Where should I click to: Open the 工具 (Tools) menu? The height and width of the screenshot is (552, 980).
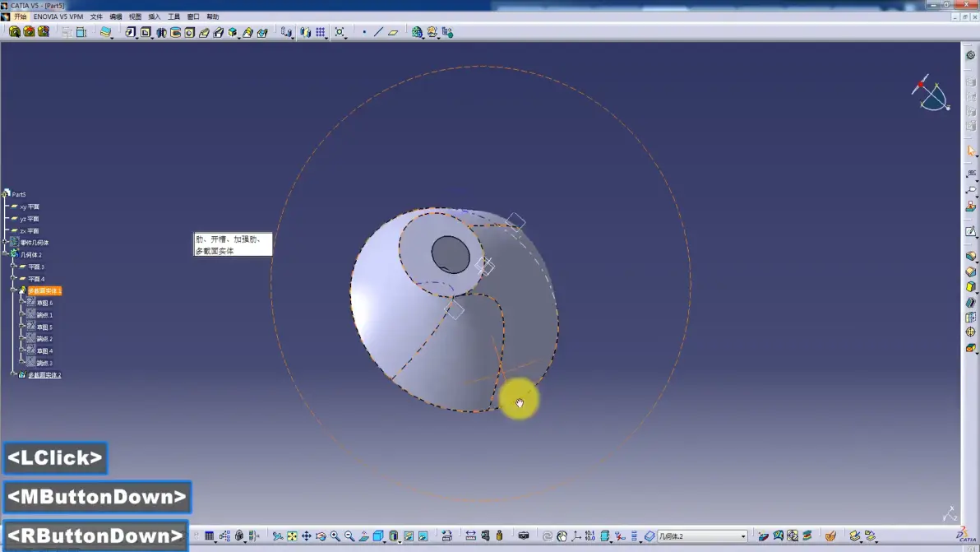click(x=173, y=17)
